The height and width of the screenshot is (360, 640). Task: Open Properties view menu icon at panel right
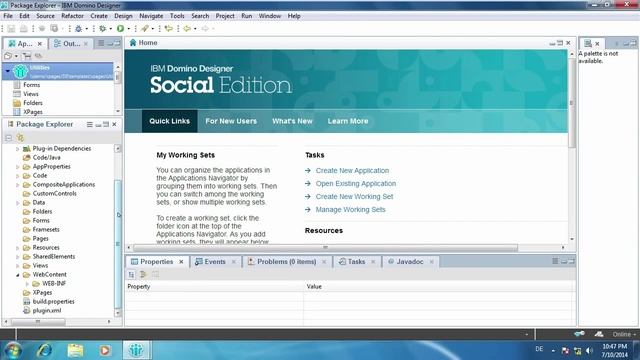click(555, 261)
